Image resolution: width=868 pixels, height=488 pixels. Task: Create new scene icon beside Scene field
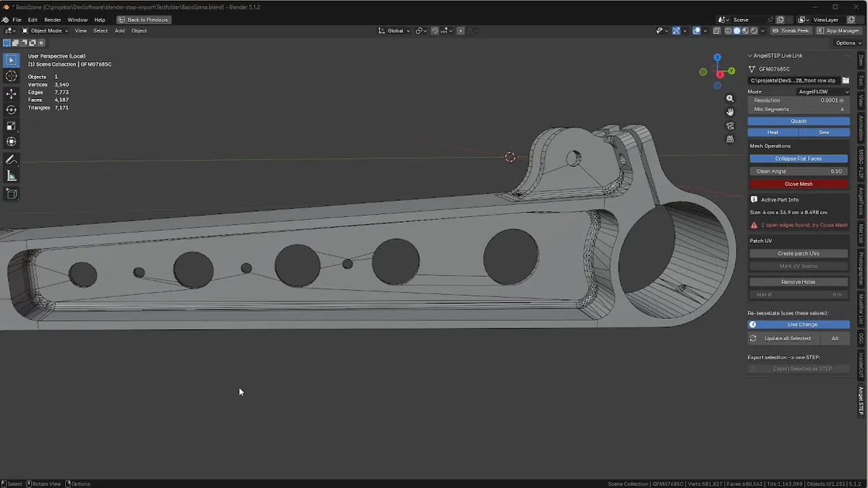pos(780,20)
